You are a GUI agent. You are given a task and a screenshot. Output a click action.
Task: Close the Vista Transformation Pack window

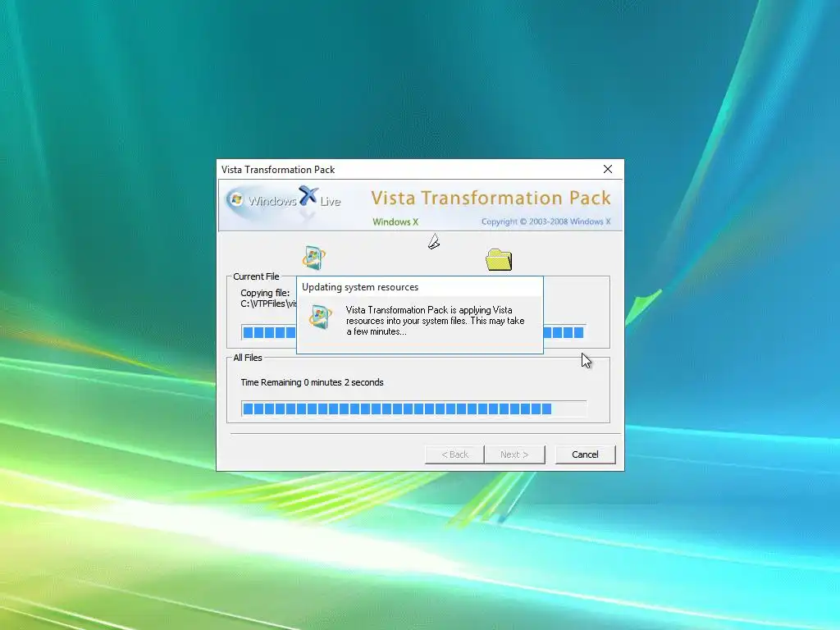click(x=608, y=169)
